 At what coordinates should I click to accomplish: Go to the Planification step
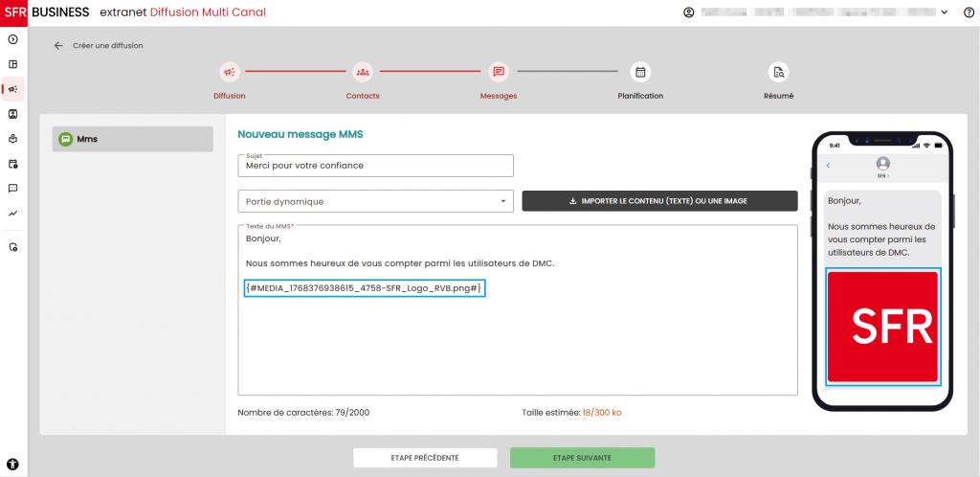[640, 72]
